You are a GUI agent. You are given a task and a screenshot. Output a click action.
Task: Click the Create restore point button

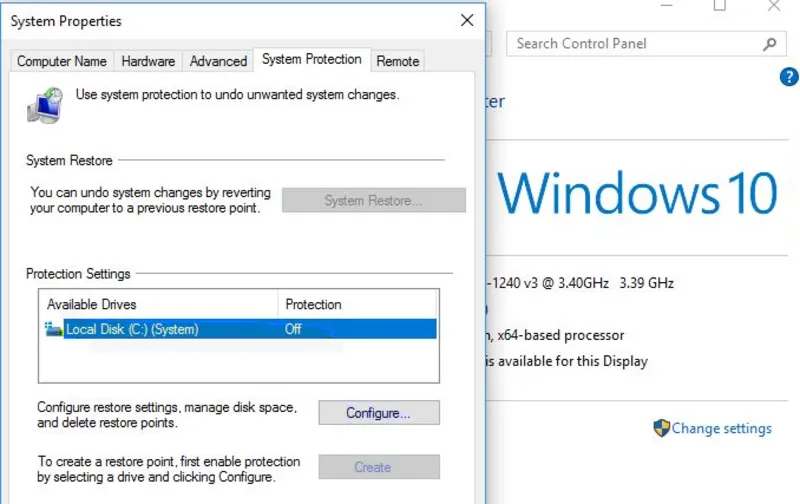[x=378, y=467]
